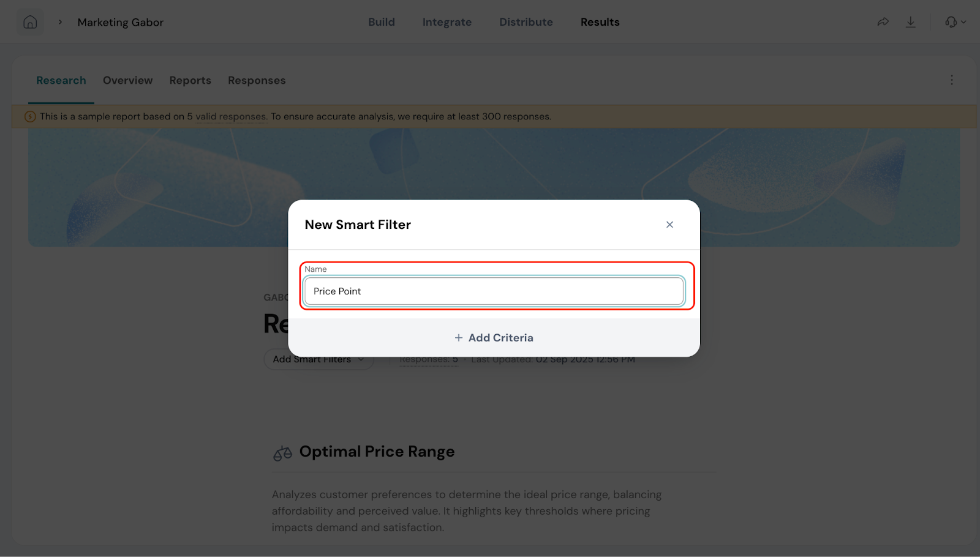Select the Results tab
The width and height of the screenshot is (980, 557).
[600, 22]
